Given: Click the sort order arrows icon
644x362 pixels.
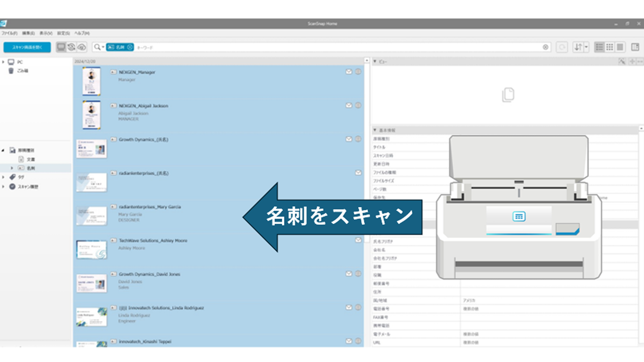Looking at the screenshot, I should pos(578,47).
